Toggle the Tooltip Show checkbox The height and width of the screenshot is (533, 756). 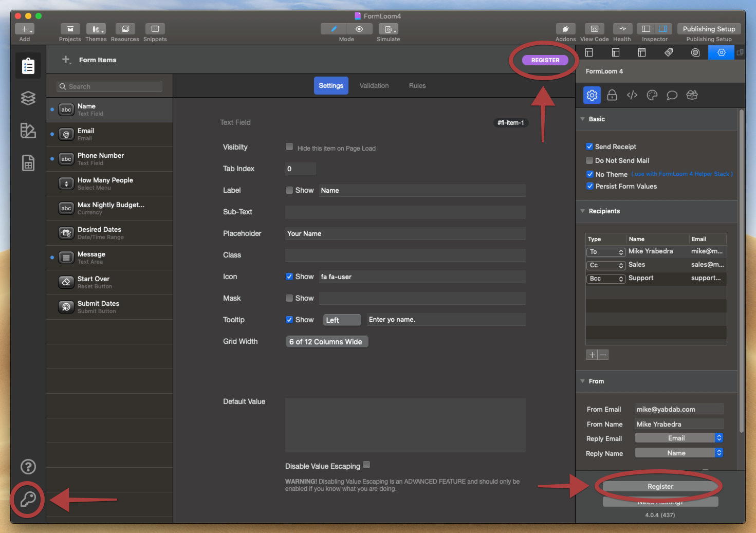point(289,320)
